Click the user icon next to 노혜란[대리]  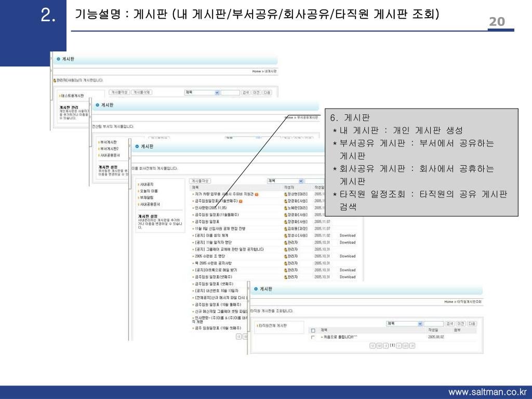pos(286,208)
